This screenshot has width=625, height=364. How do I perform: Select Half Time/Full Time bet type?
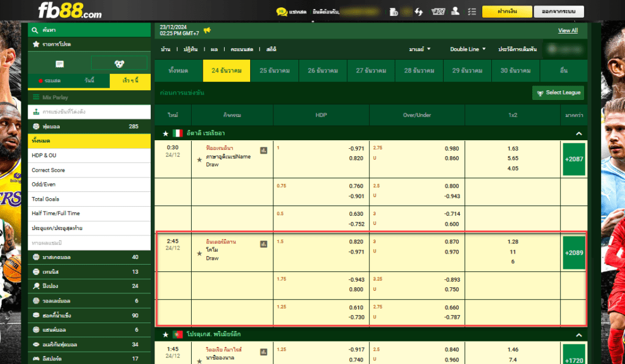tap(89, 213)
